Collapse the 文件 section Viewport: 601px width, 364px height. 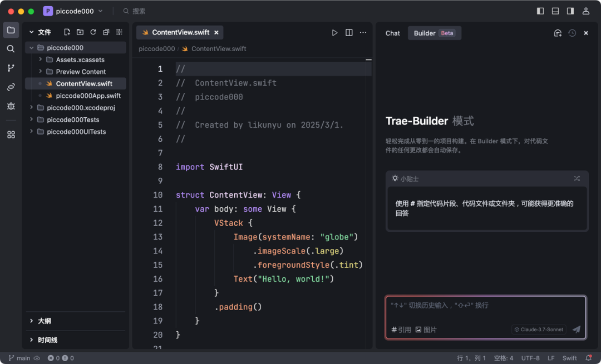coord(31,32)
